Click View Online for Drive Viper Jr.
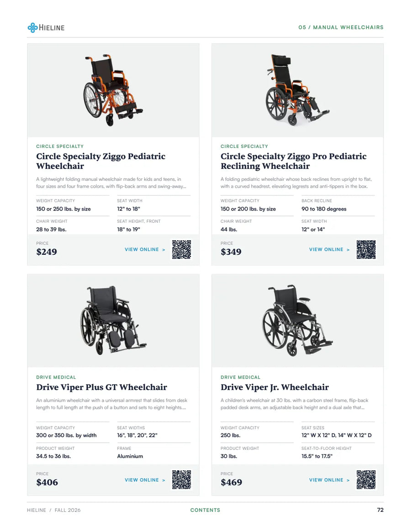Image resolution: width=411 pixels, height=532 pixels. tap(329, 480)
